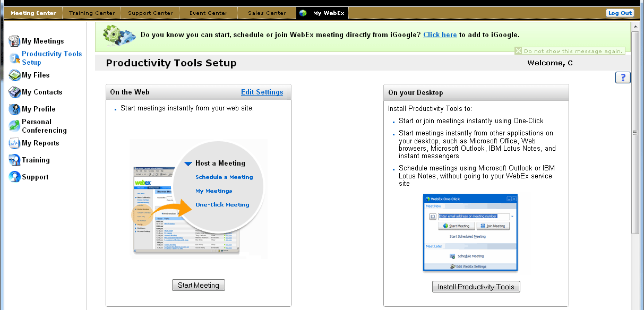This screenshot has width=644, height=310.
Task: Click the Support sidebar icon
Action: pos(14,177)
